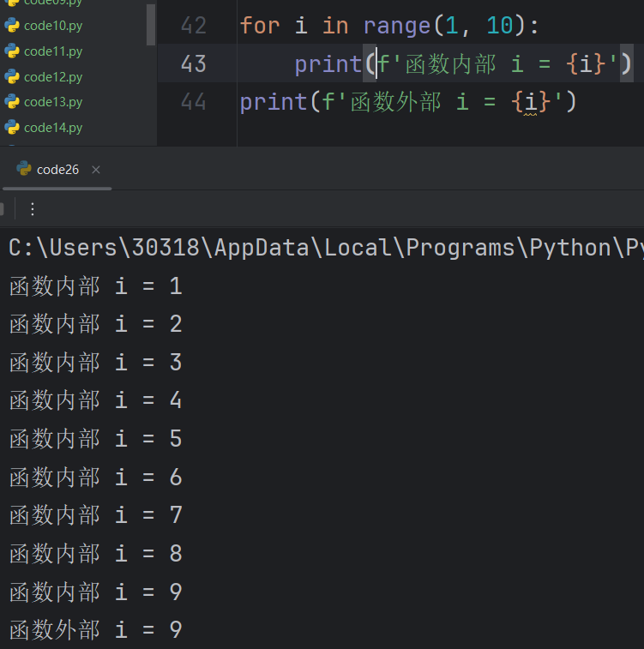Click the Python interpreter path in console

[326, 248]
